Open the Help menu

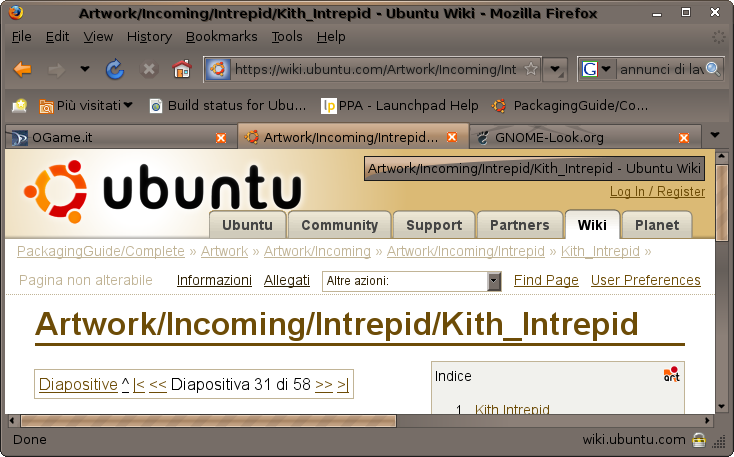click(x=331, y=37)
